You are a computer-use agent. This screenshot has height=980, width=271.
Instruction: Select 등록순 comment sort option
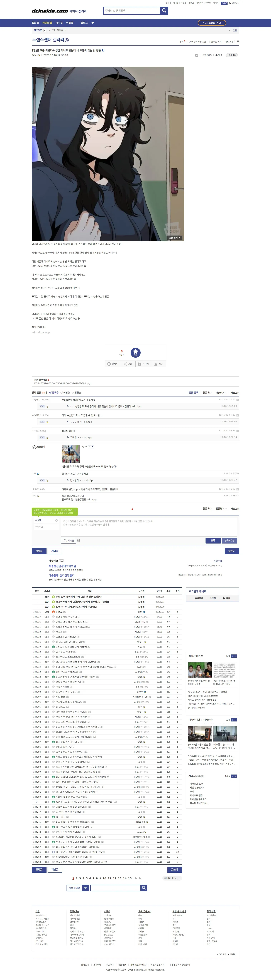(x=54, y=393)
